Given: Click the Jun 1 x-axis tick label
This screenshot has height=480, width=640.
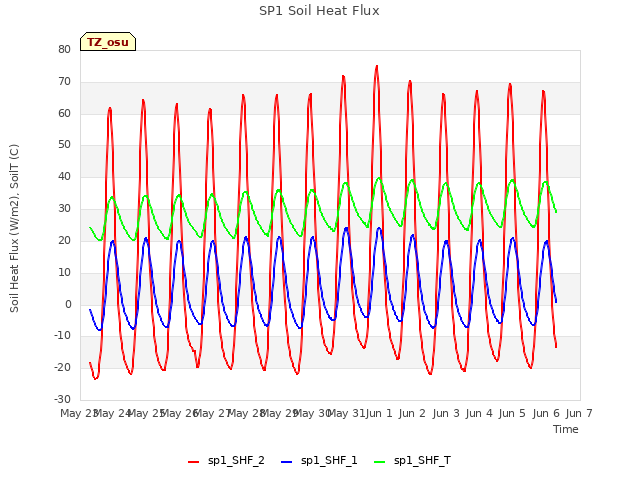Looking at the screenshot, I should click(378, 413).
